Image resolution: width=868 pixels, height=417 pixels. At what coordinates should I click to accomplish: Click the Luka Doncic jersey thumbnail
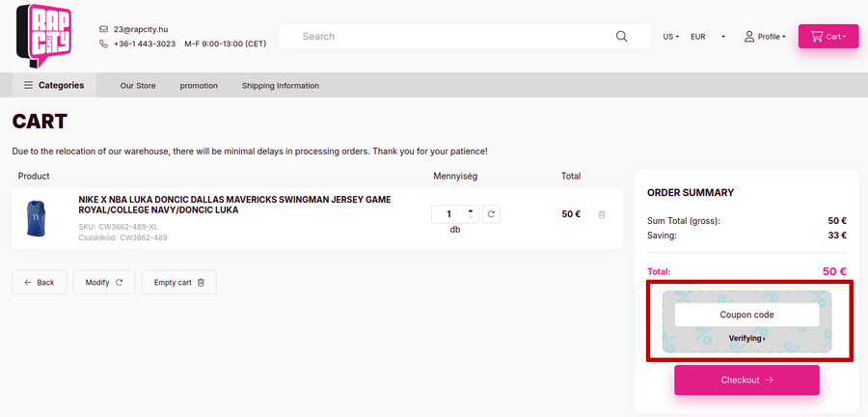(x=37, y=219)
